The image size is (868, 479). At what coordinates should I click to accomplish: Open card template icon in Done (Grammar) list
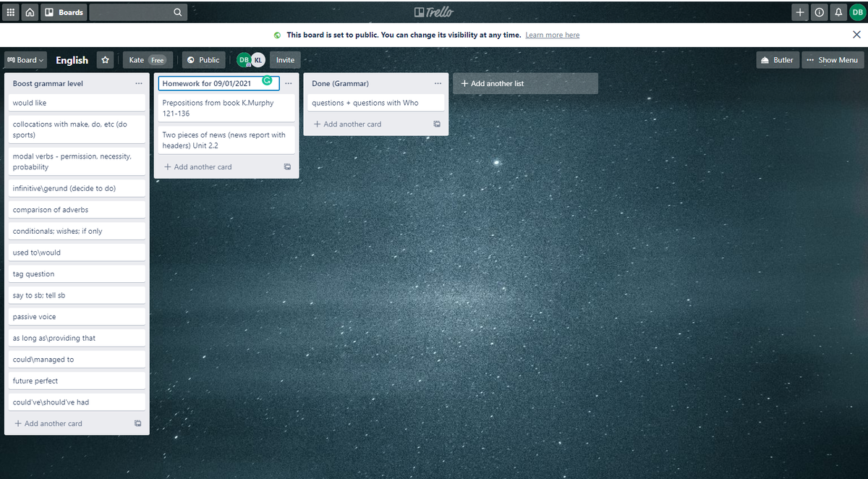(437, 124)
